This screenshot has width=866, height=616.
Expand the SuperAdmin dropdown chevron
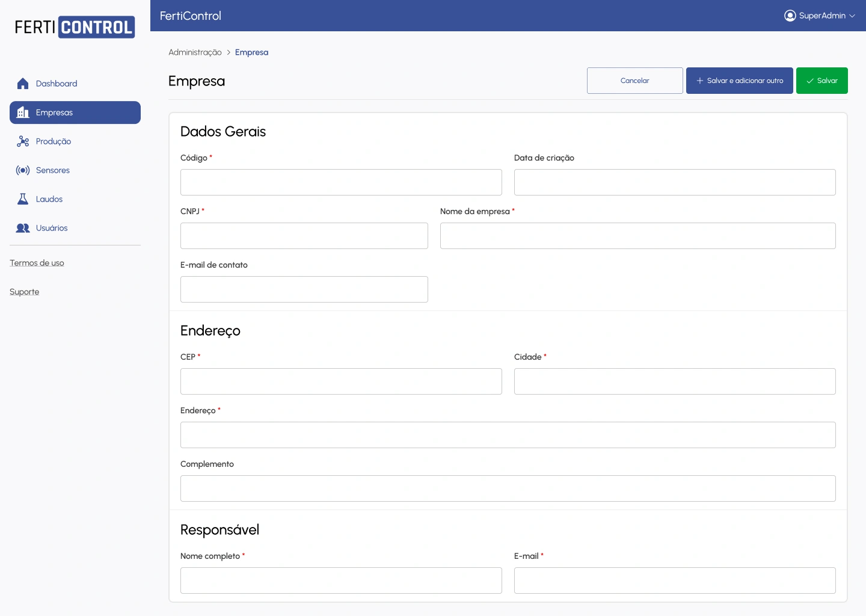[x=852, y=16]
